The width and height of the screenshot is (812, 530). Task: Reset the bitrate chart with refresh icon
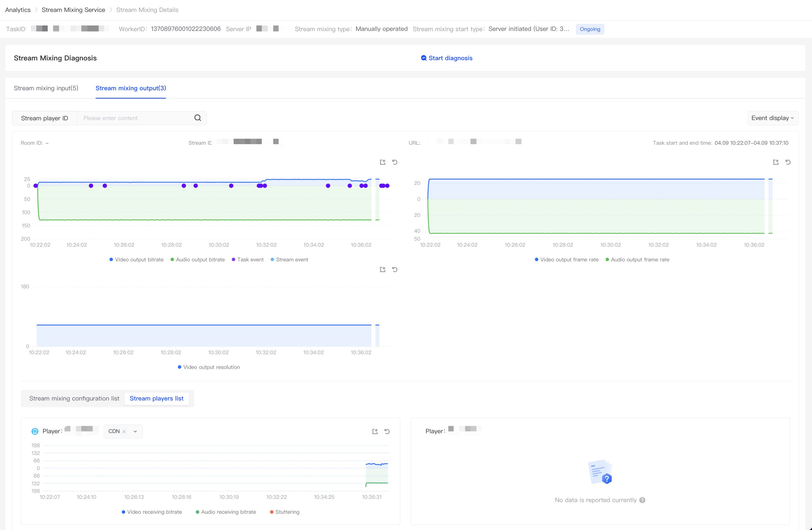coord(395,162)
